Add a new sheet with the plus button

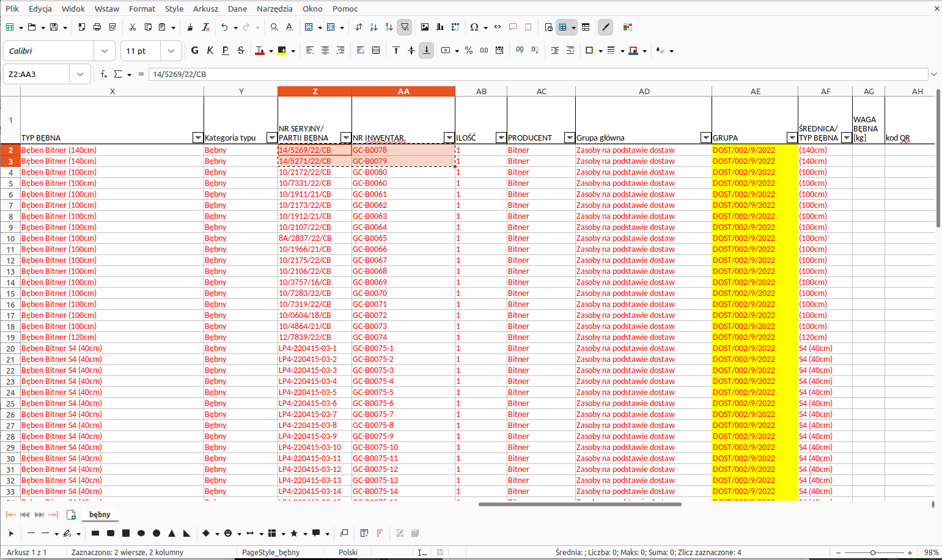click(x=70, y=515)
